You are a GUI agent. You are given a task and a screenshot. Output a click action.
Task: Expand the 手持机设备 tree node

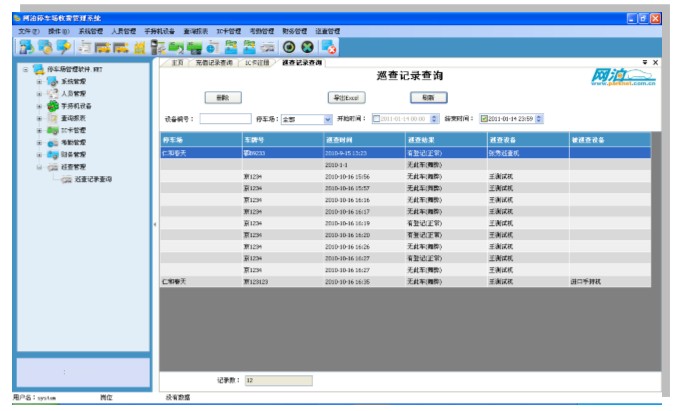click(39, 106)
